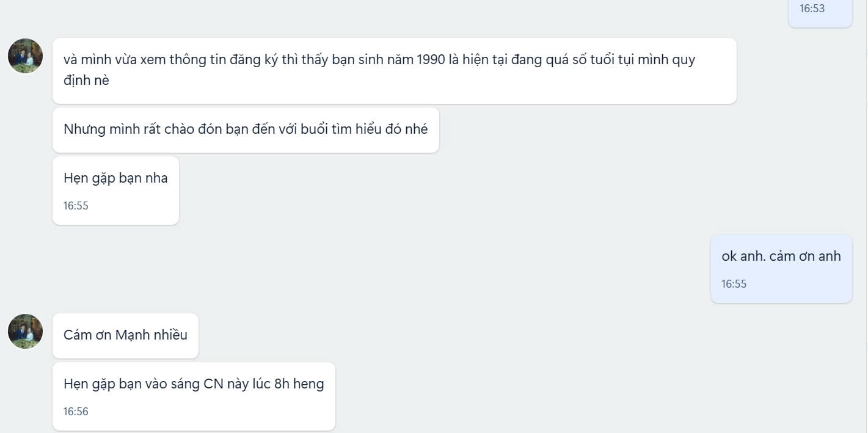The image size is (868, 433).
Task: Click the sender avatar beside the 1990 message
Action: click(25, 56)
